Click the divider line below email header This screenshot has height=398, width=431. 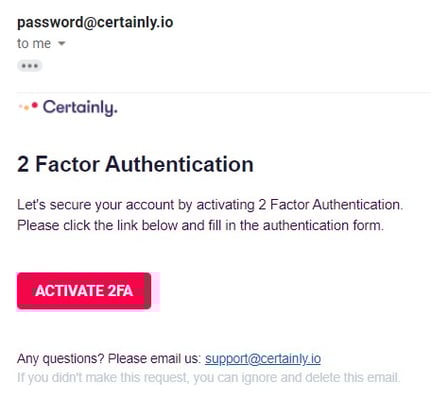(x=224, y=92)
